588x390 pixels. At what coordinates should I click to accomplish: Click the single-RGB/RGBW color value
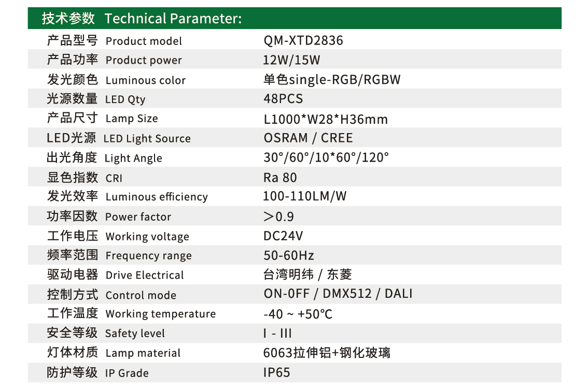[332, 80]
